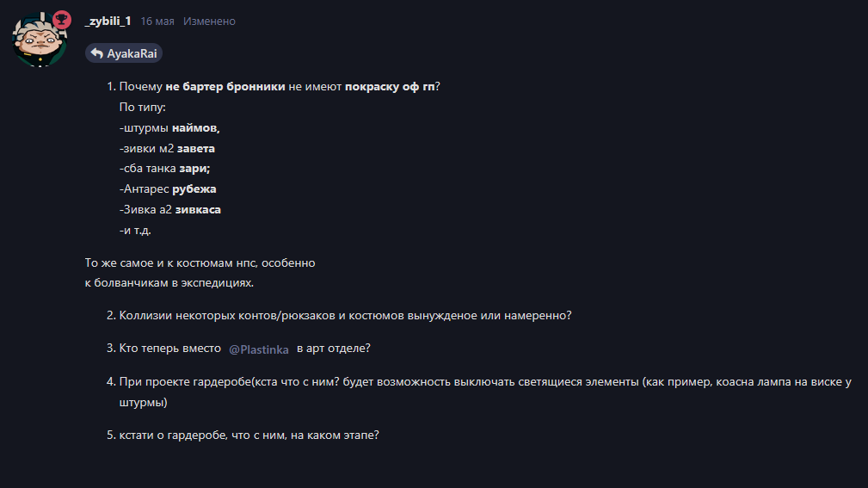Click the reply arrow icon before AyakaRai
The image size is (868, 488).
pyautogui.click(x=96, y=53)
